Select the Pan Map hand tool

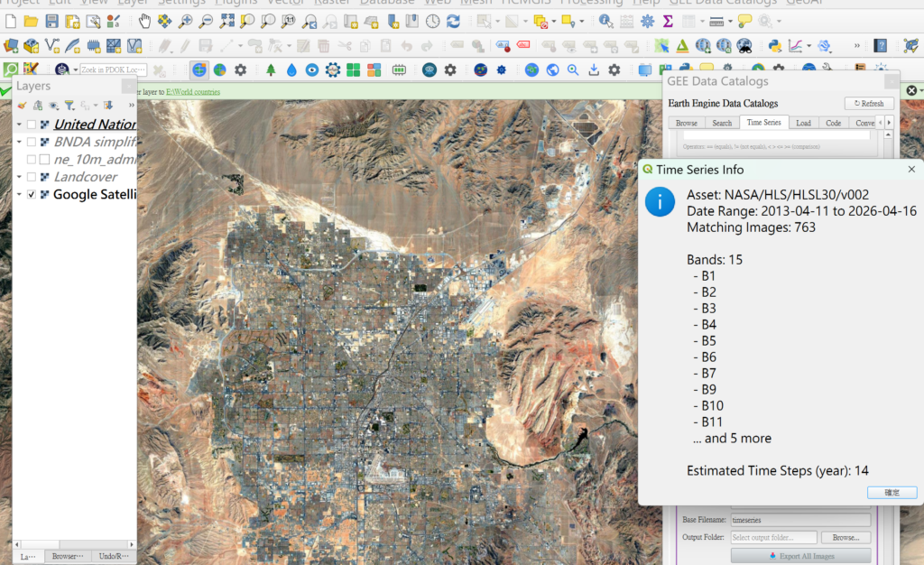[145, 21]
